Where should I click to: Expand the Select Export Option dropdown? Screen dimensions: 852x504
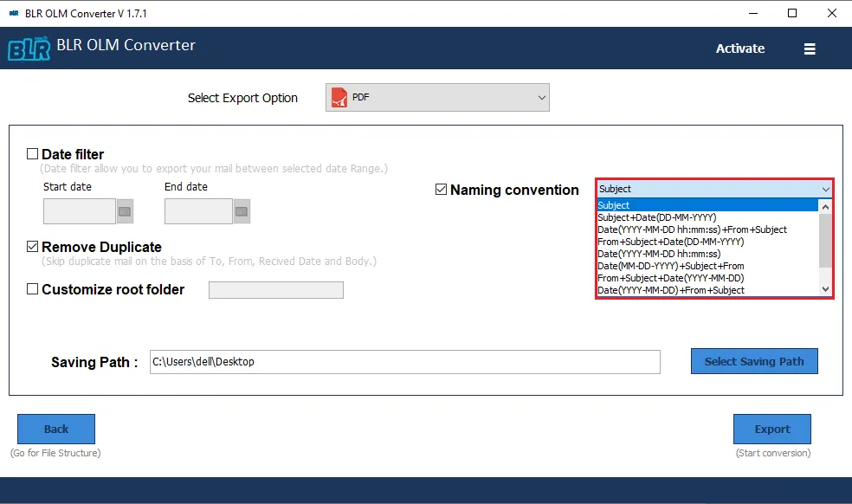point(541,97)
